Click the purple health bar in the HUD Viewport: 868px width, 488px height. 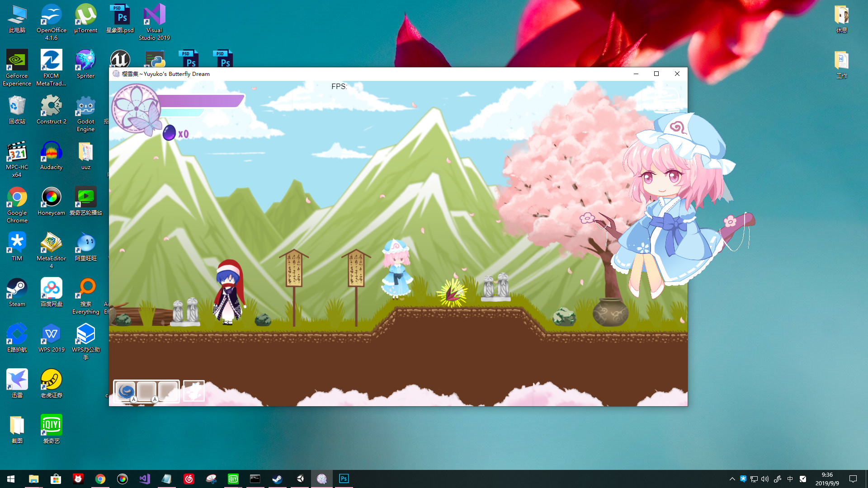pyautogui.click(x=201, y=101)
